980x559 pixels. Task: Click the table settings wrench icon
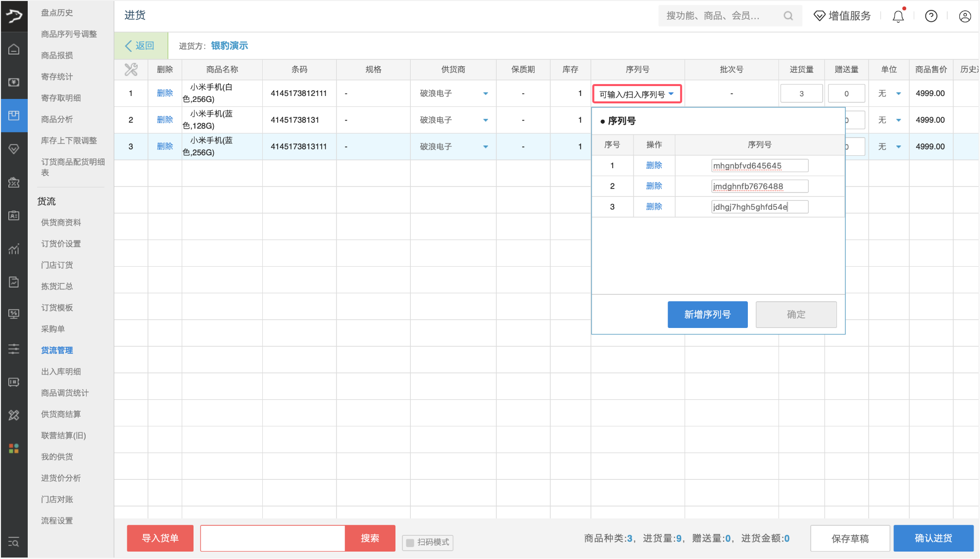pos(131,70)
